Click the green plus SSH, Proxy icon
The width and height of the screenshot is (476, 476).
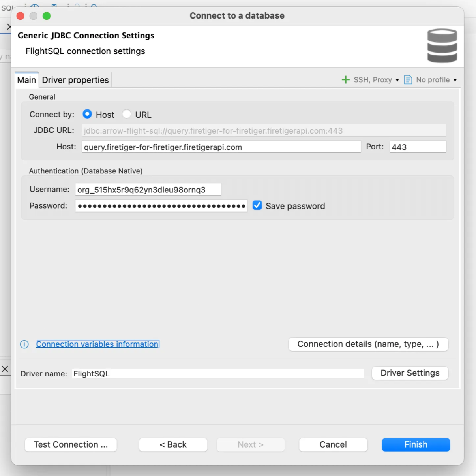coord(345,80)
